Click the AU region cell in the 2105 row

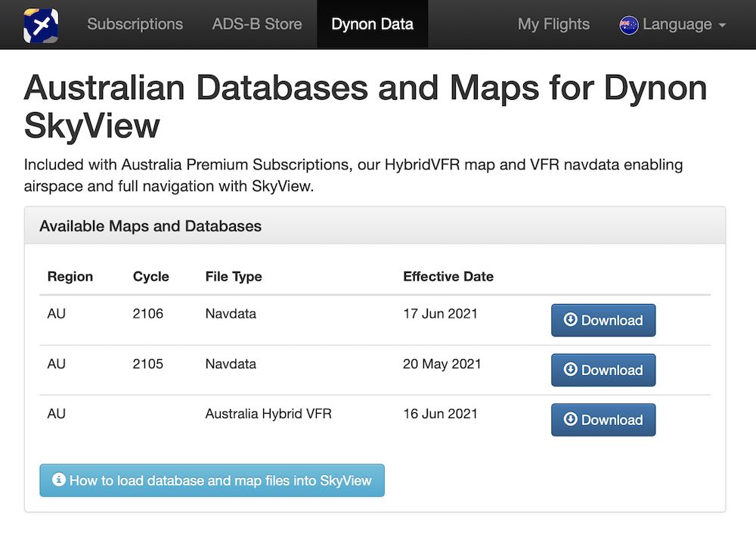pyautogui.click(x=57, y=364)
